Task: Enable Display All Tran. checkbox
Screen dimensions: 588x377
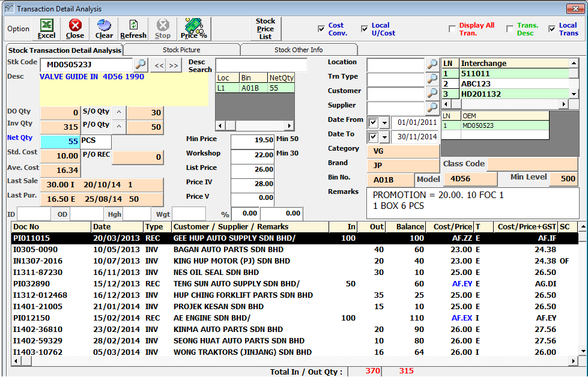Action: click(x=452, y=29)
